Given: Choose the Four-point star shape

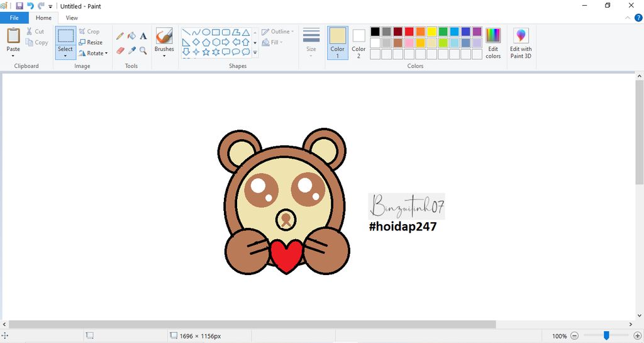Looking at the screenshot, I should [196, 52].
